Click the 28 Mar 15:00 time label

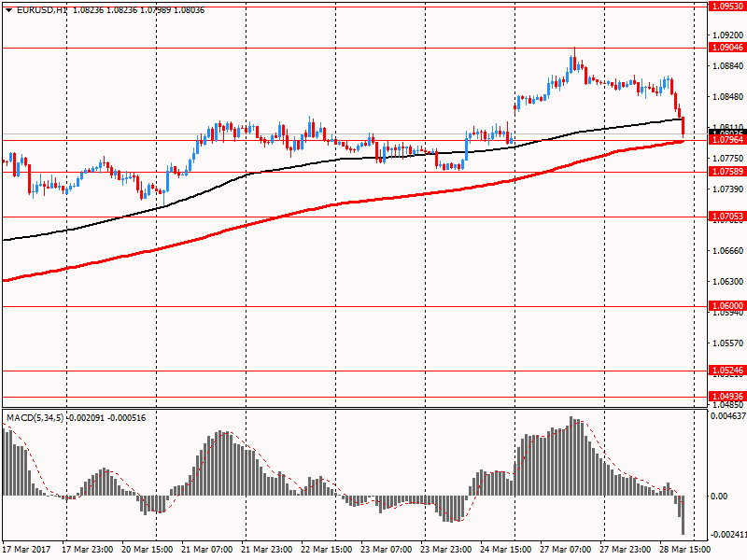click(685, 549)
